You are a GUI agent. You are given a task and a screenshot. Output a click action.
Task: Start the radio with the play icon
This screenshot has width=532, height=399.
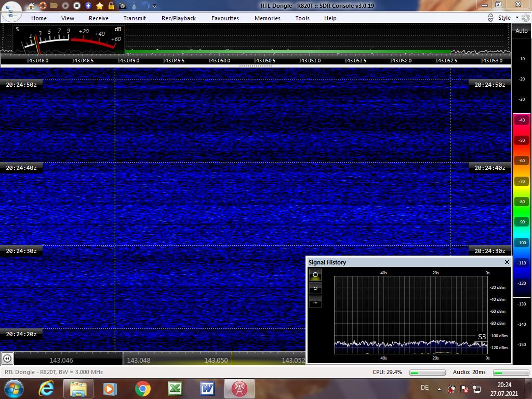click(x=65, y=6)
